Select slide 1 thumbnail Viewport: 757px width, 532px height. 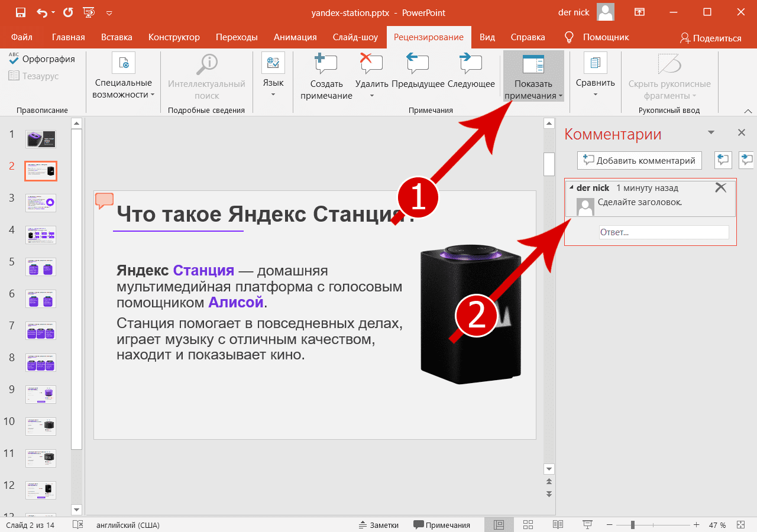pos(41,139)
